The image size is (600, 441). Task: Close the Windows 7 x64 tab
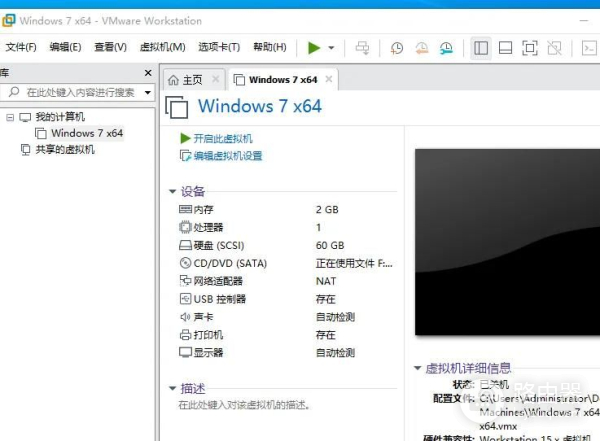[329, 79]
